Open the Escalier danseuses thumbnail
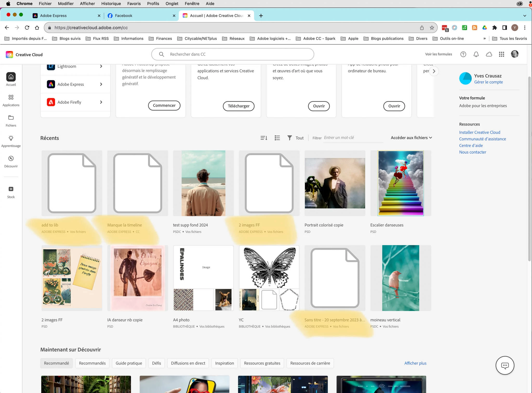 point(401,183)
